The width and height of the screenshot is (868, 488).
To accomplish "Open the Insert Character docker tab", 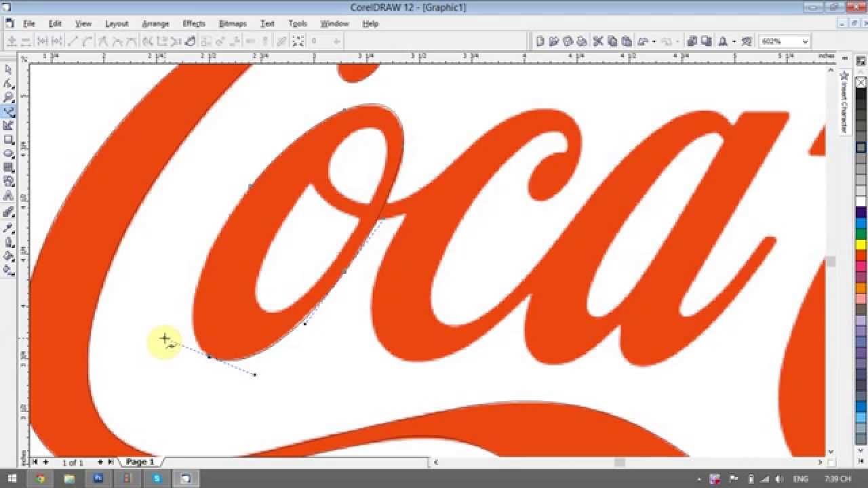I will [845, 103].
